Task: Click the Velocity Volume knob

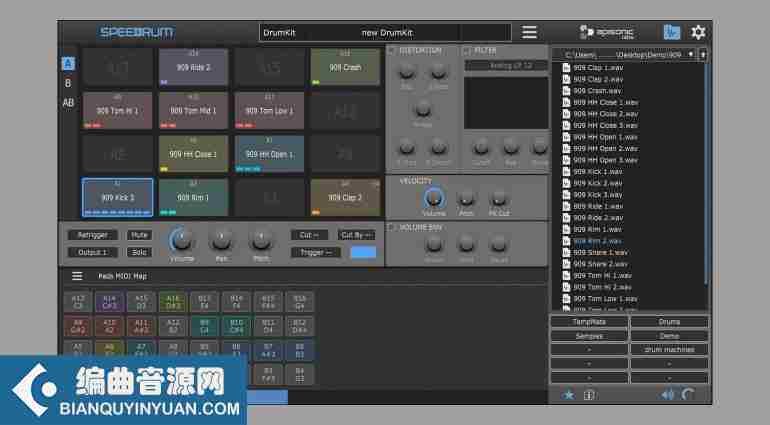Action: (x=434, y=198)
